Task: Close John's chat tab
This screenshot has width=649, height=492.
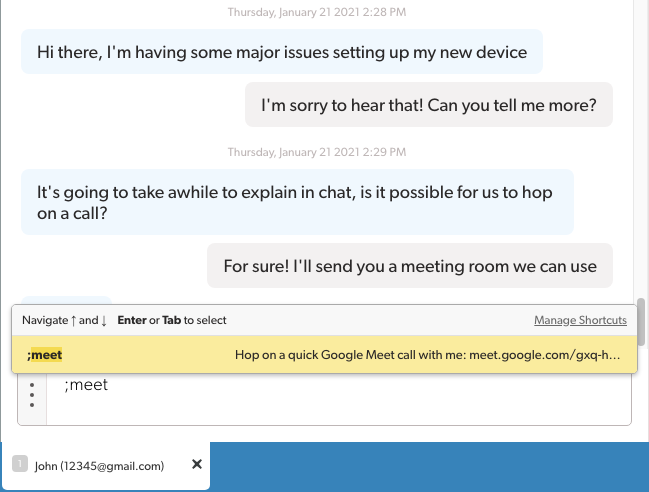Action: (197, 464)
